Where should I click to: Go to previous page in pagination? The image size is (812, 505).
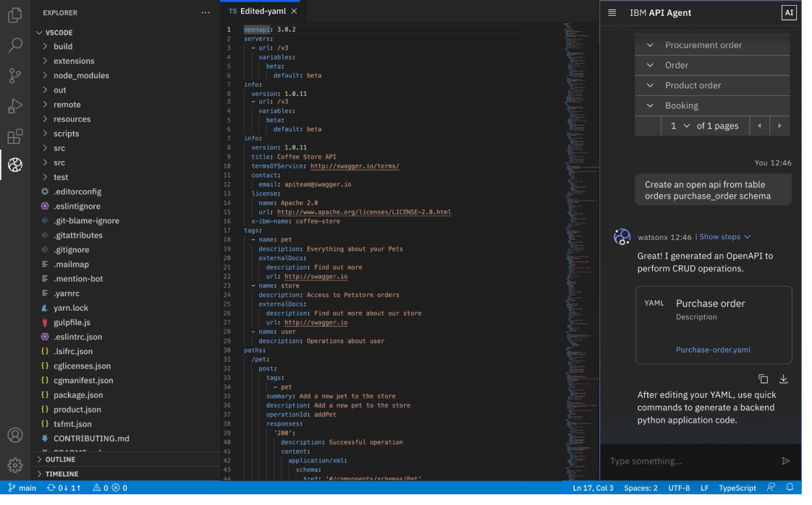coord(759,126)
